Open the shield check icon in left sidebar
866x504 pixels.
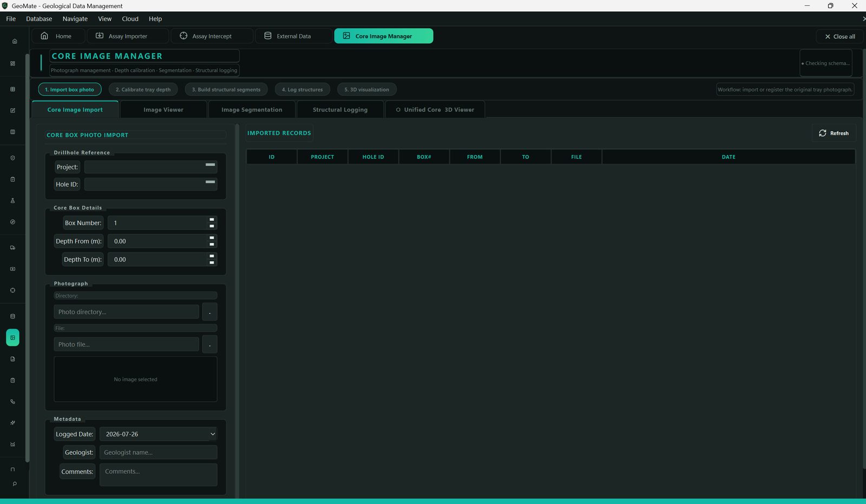[12, 158]
